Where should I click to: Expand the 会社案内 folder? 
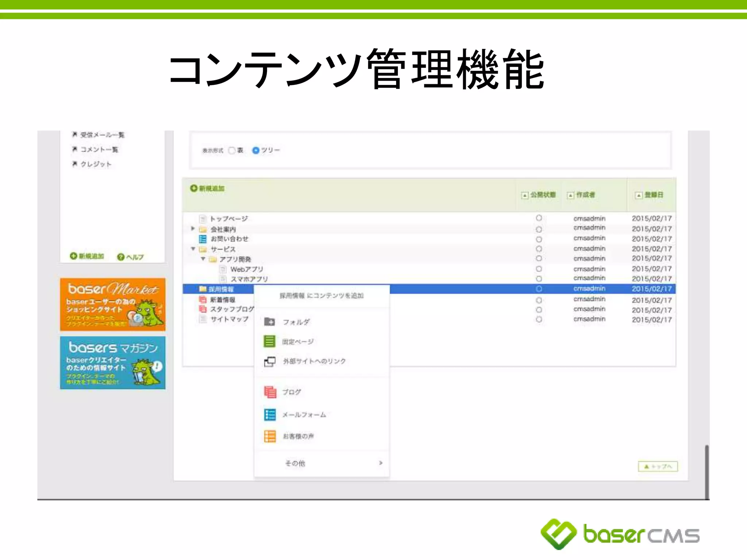(x=193, y=229)
